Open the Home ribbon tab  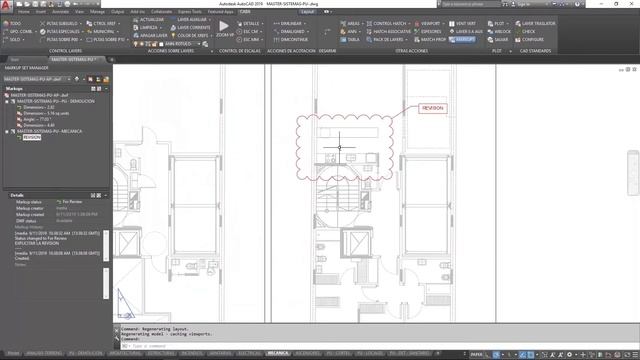tap(24, 12)
